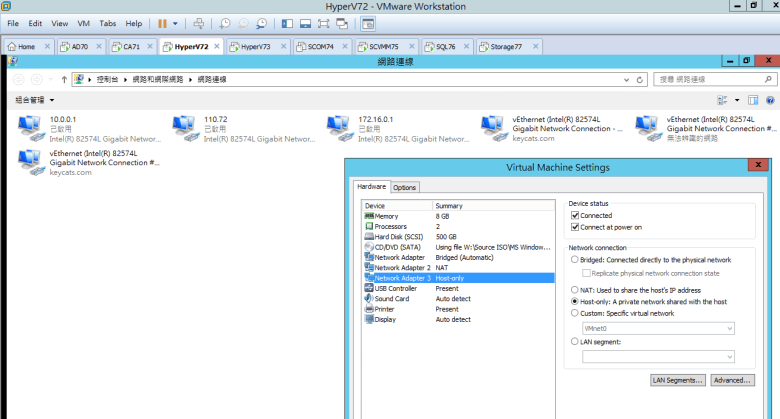
Task: Switch to the Options tab
Action: [405, 187]
